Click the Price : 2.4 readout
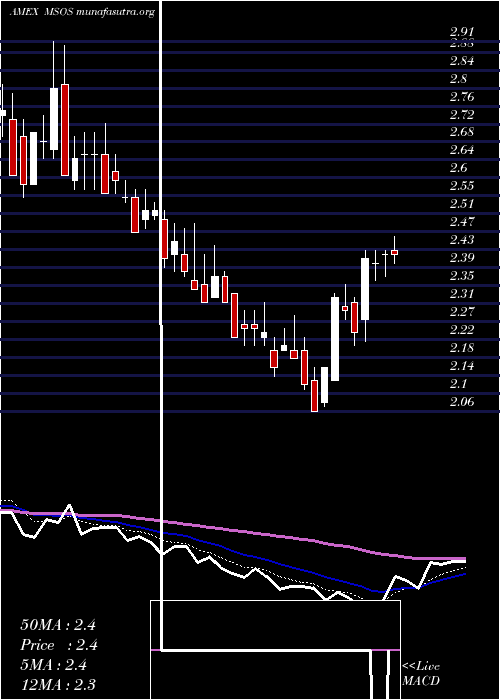 pos(59,645)
